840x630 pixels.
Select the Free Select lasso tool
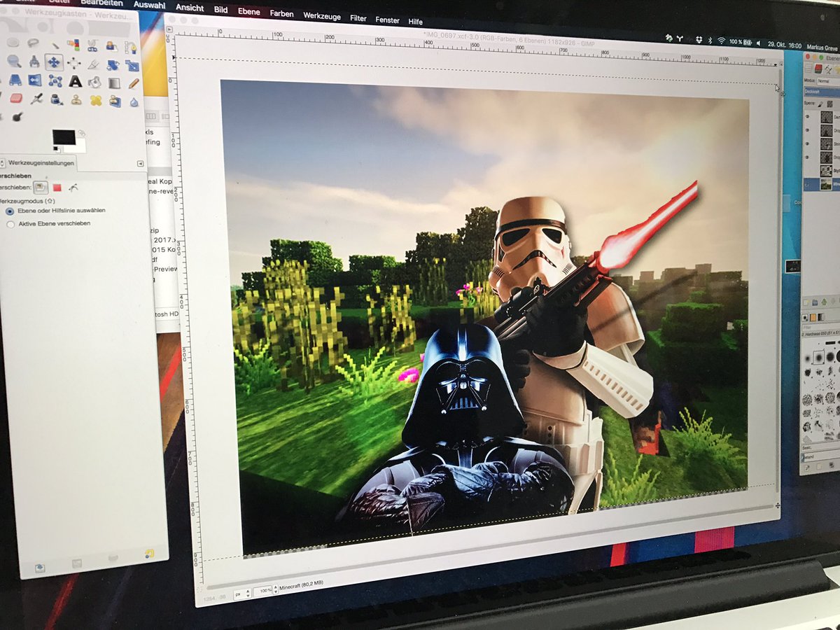(33, 43)
